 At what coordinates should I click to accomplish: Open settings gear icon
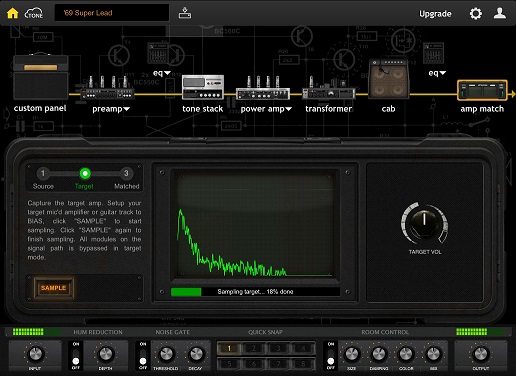[476, 14]
